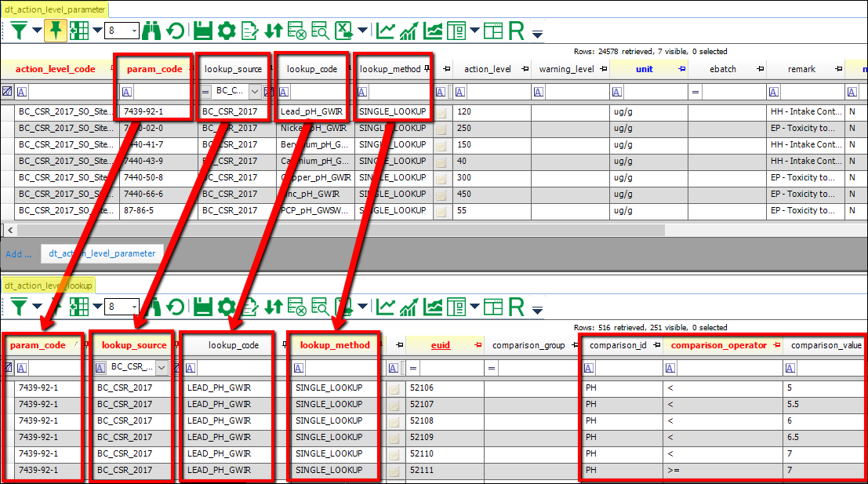Click the refresh icon in upper parameter toolbar

pyautogui.click(x=175, y=31)
